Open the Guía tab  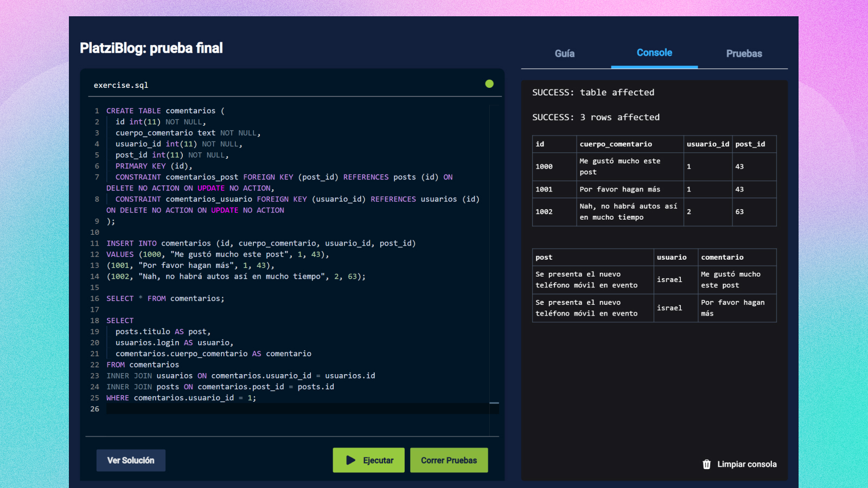click(x=564, y=54)
